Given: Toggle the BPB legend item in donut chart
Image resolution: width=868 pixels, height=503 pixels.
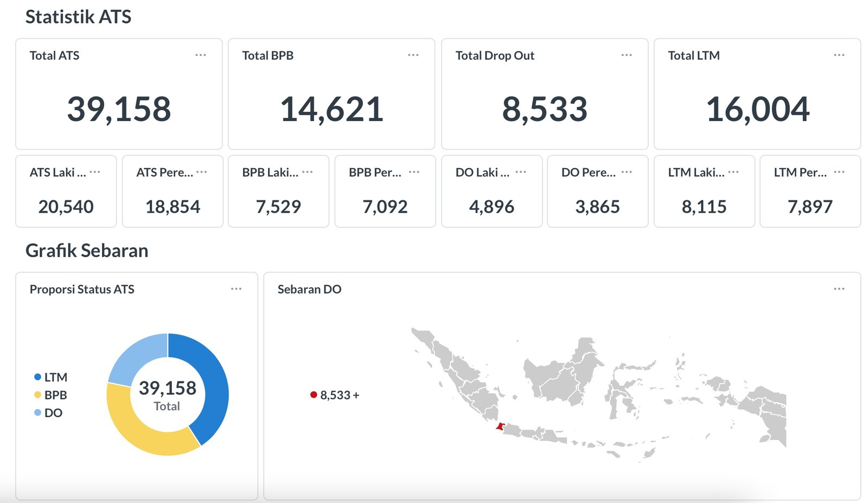Looking at the screenshot, I should pos(50,395).
